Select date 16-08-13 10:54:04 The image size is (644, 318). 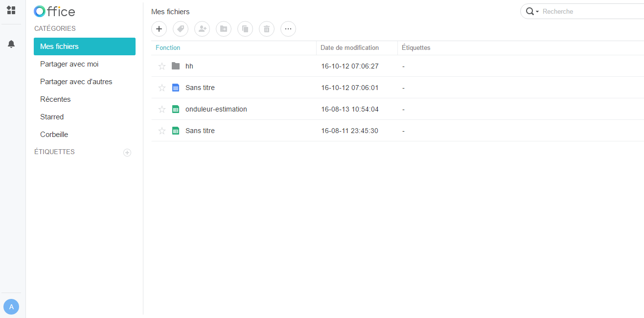[350, 109]
